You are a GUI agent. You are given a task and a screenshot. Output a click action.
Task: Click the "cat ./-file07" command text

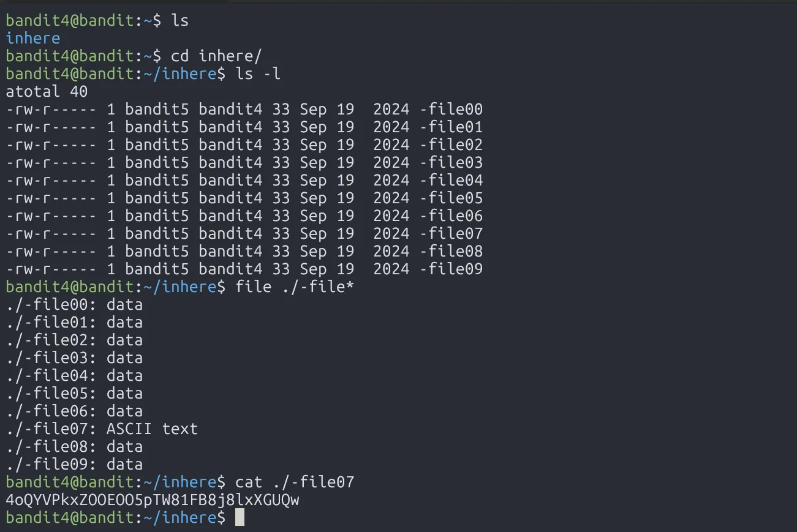pos(295,482)
